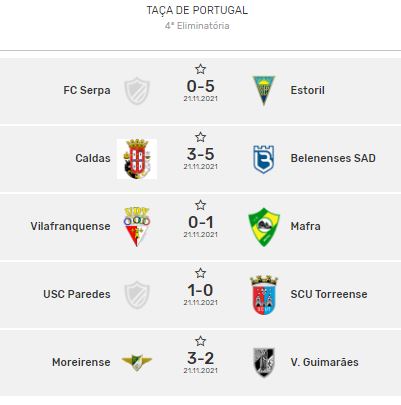Click the Belenenses SAD crest
Viewport: 401px width, 405px height.
point(264,159)
